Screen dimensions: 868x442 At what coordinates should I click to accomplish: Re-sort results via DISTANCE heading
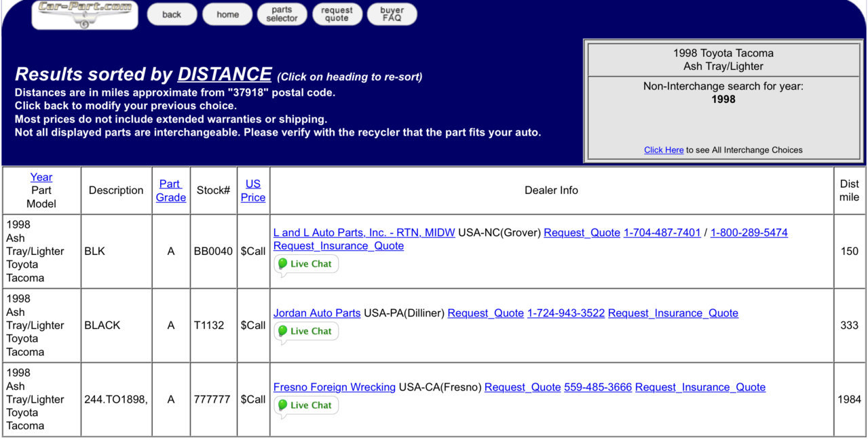click(225, 74)
